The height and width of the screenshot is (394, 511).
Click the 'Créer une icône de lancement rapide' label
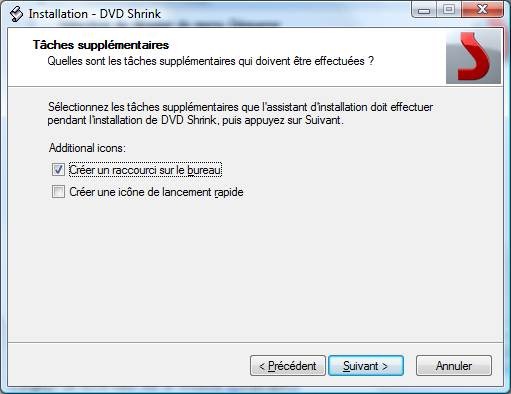coord(156,192)
